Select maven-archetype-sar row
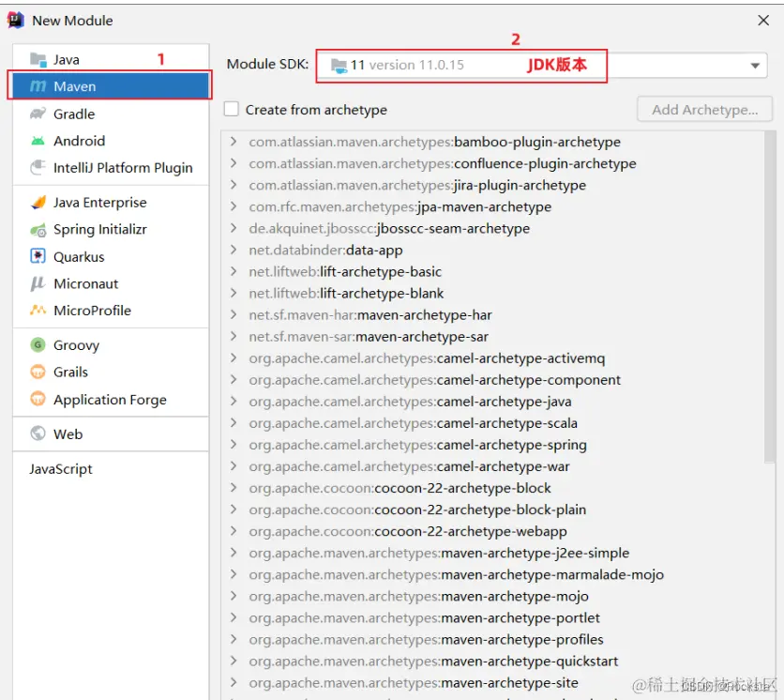Viewport: 784px width, 700px height. [492, 336]
